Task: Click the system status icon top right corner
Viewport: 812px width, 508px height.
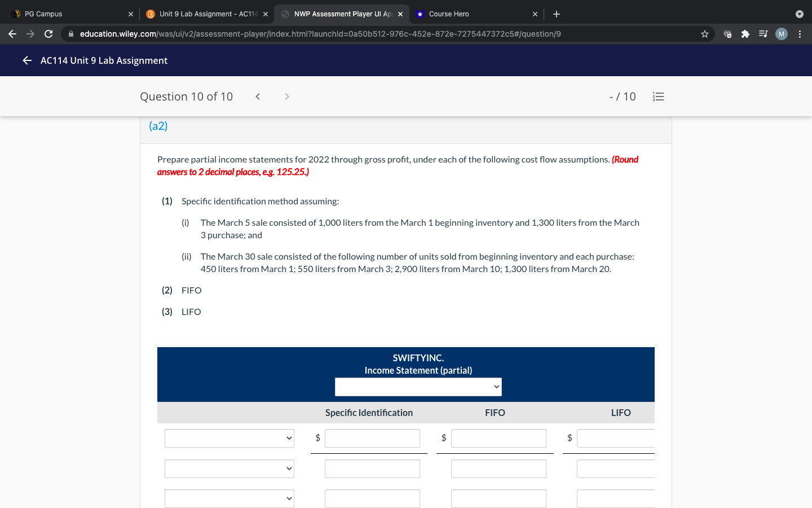Action: tap(799, 14)
